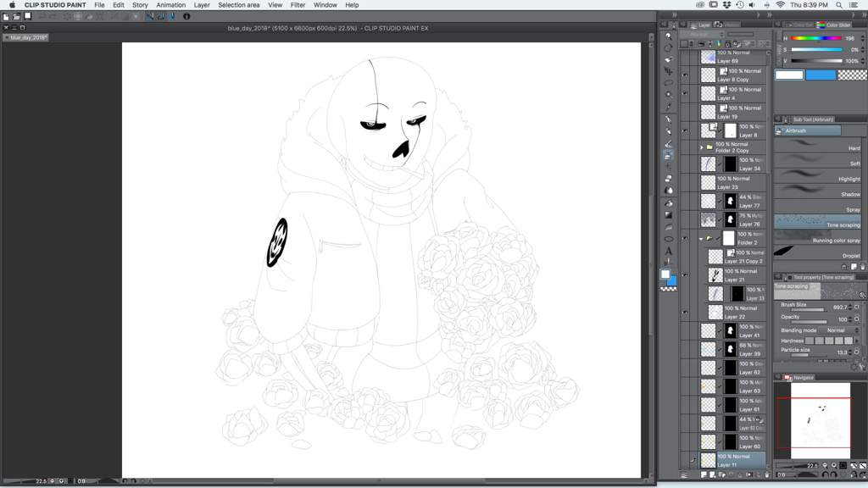The width and height of the screenshot is (868, 488).
Task: Hide Layer 4 with its eye icon
Action: click(685, 93)
